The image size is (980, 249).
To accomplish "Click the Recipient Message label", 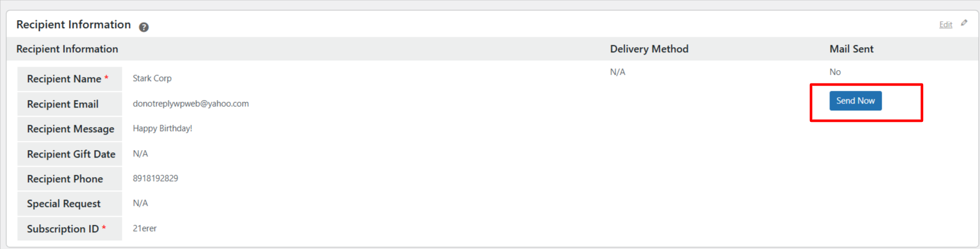I will pos(70,129).
